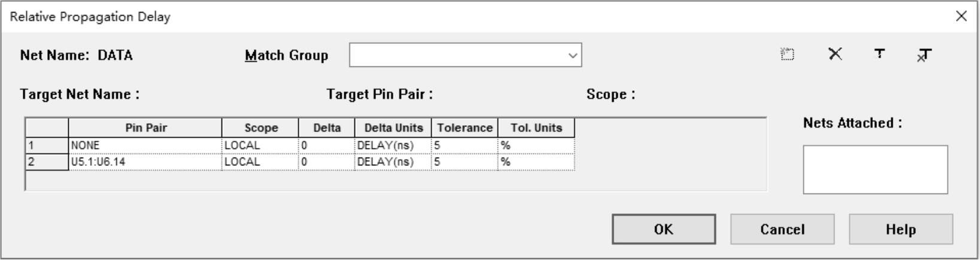Select row header number 2
The width and height of the screenshot is (980, 260).
(x=47, y=162)
